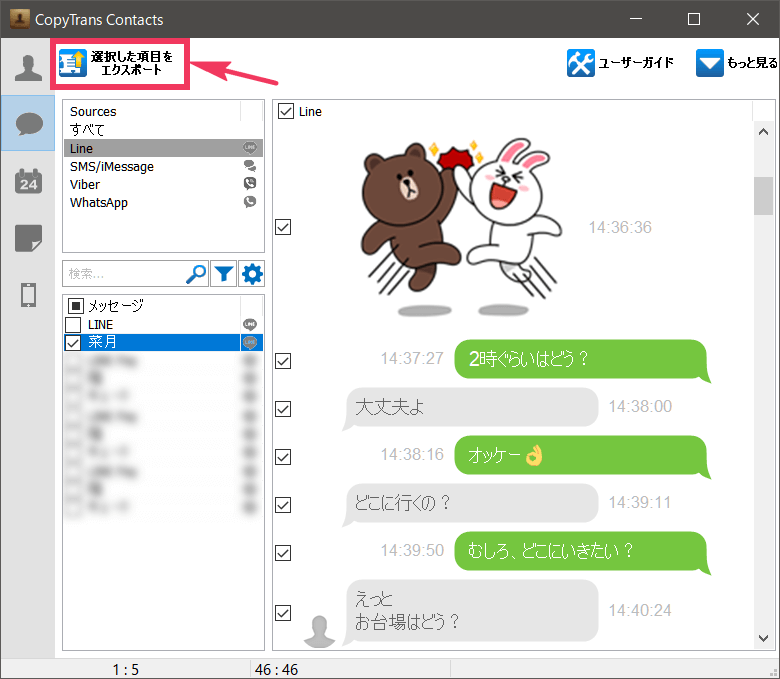780x679 pixels.
Task: Toggle checkbox for どこに行くの message
Action: pos(283,505)
